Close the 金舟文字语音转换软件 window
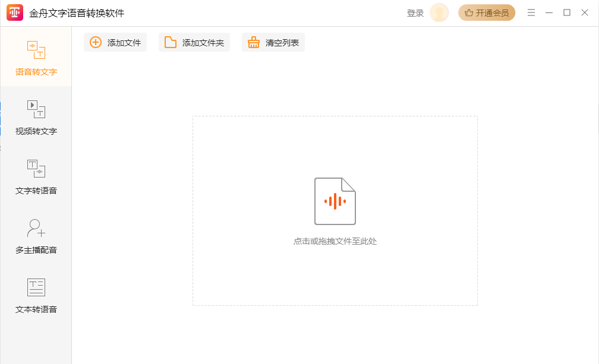Viewport: 599px width, 364px height. click(x=585, y=12)
